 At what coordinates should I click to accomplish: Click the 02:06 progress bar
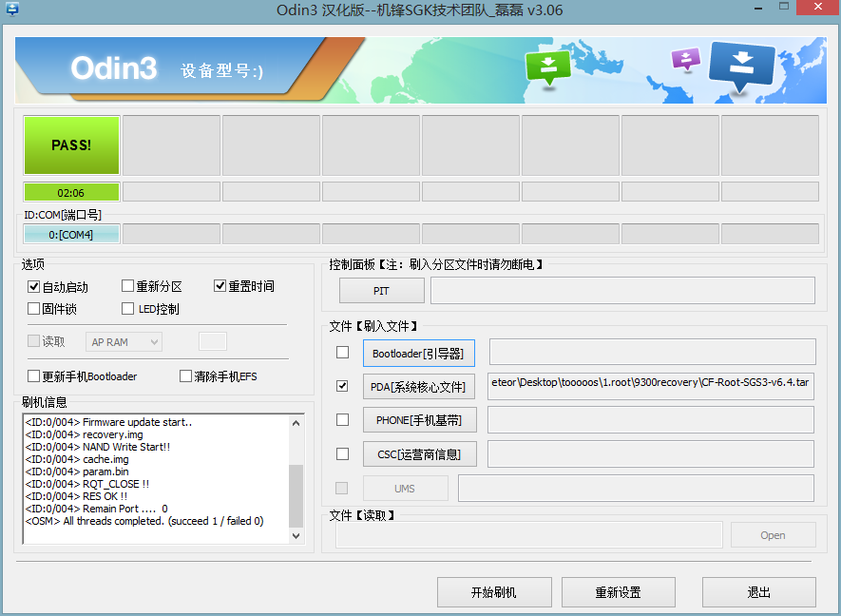coord(71,192)
